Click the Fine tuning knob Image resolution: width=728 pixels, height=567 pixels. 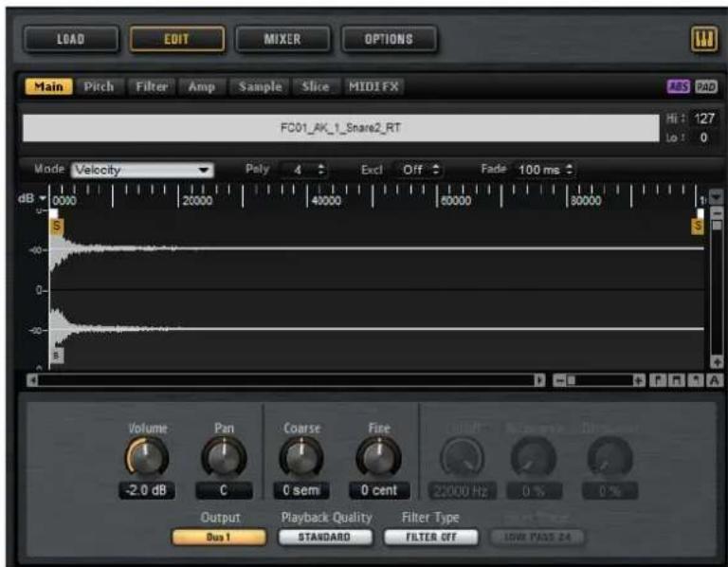[379, 457]
